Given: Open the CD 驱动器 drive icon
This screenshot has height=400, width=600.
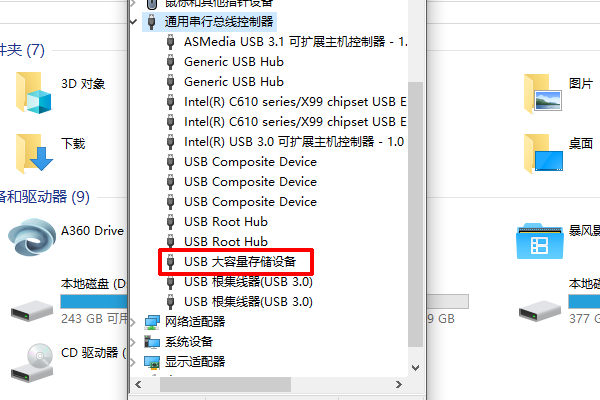Looking at the screenshot, I should point(33,362).
